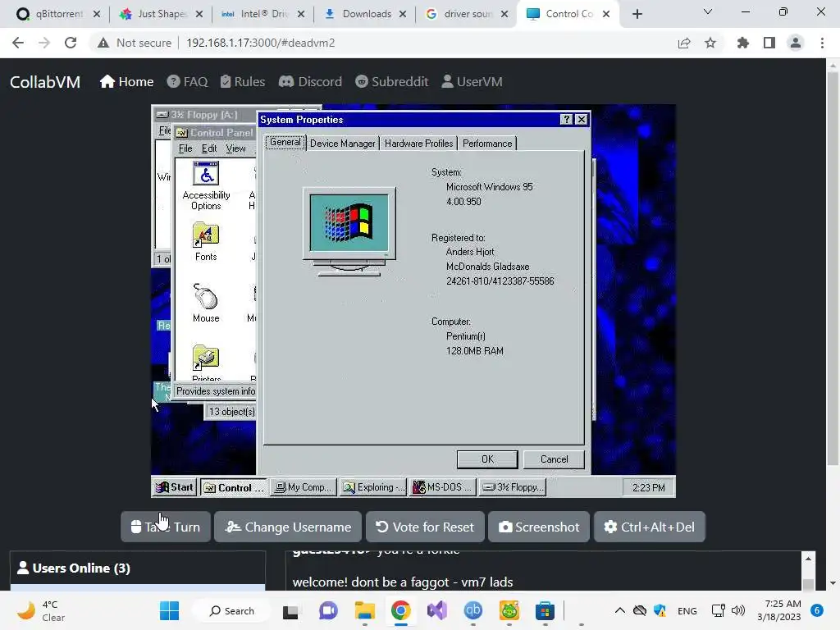Switch to Intel Driver browser tab
The width and height of the screenshot is (840, 630).
(x=257, y=14)
